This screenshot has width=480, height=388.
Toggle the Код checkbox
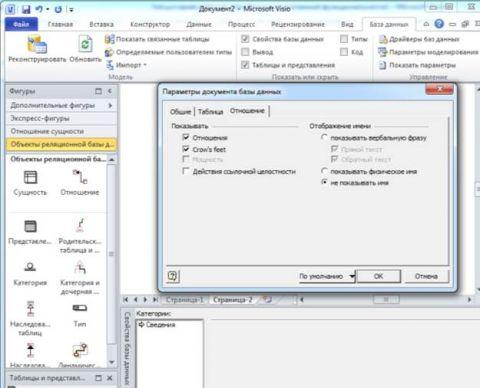[344, 52]
